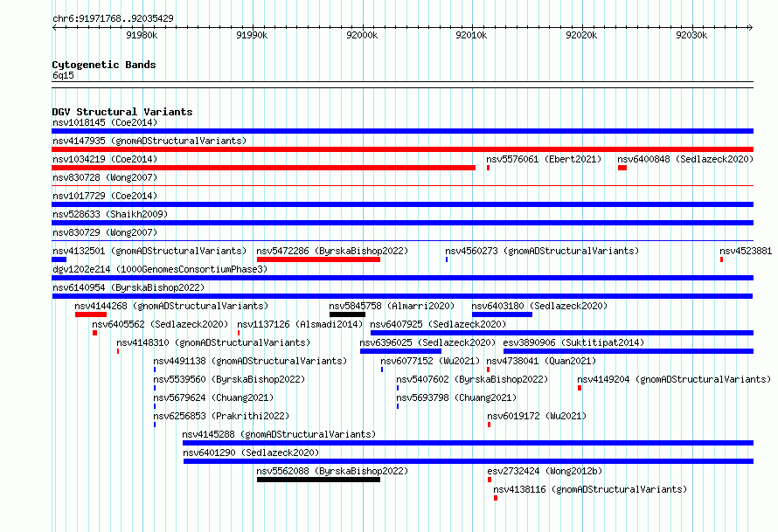Click nsv5693798 (Chuang2021) label
Screen dimensions: 778x532
pyautogui.click(x=456, y=397)
